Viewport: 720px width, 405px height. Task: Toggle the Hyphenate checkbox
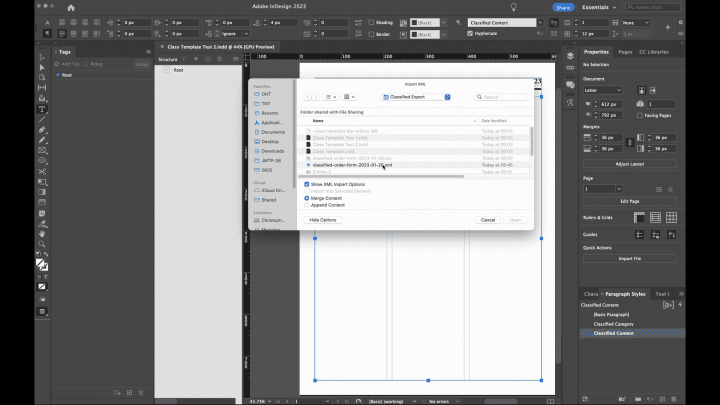coord(470,34)
